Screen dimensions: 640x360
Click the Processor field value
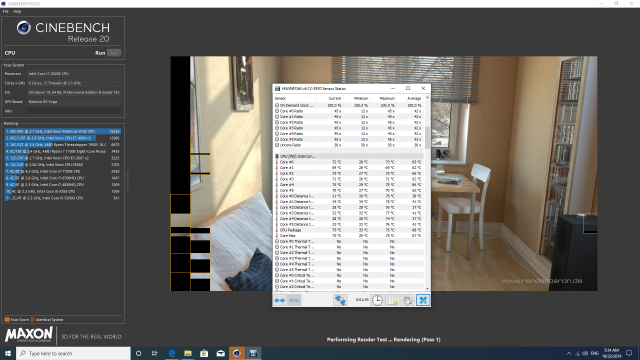click(x=74, y=73)
